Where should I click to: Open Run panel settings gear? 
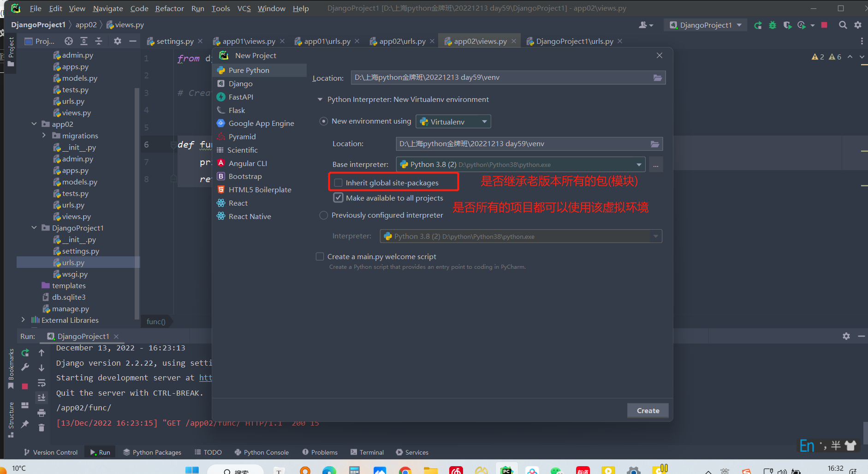coord(846,336)
